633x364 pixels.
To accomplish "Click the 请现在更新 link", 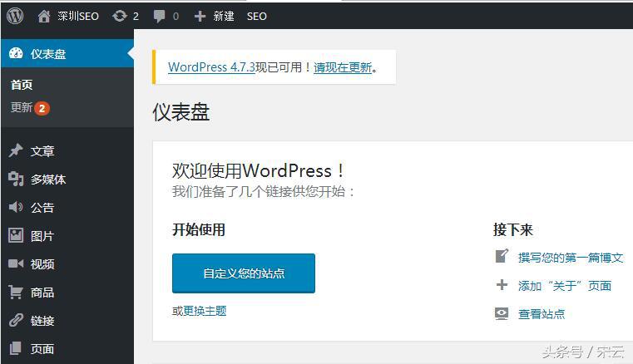I will tap(343, 67).
